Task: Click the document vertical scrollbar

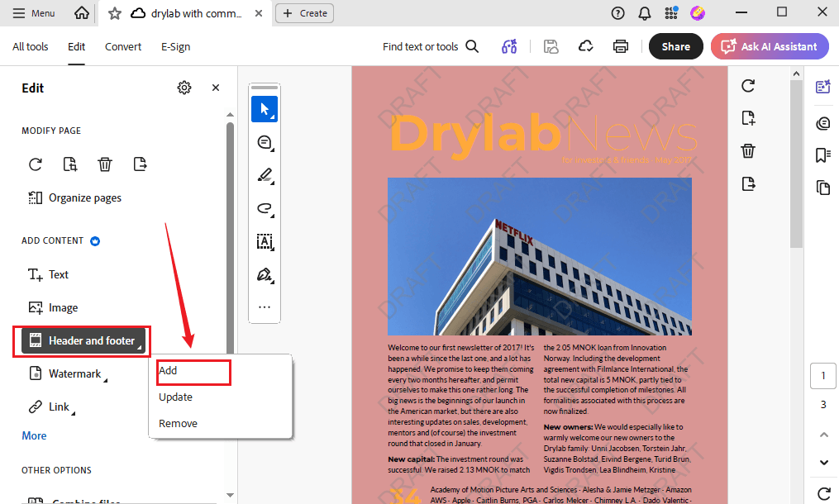Action: (x=796, y=164)
